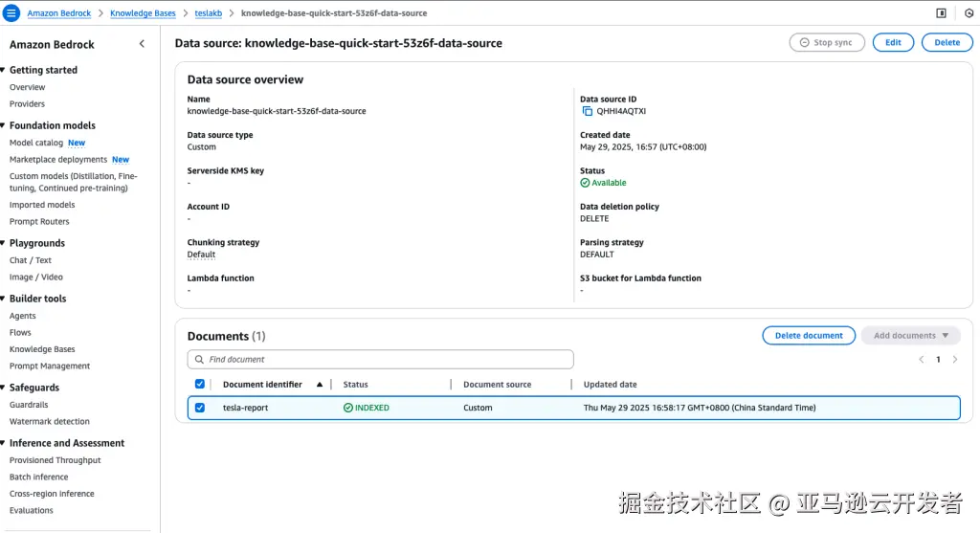Click the INDEXED status cell
The image size is (980, 533).
click(x=367, y=408)
